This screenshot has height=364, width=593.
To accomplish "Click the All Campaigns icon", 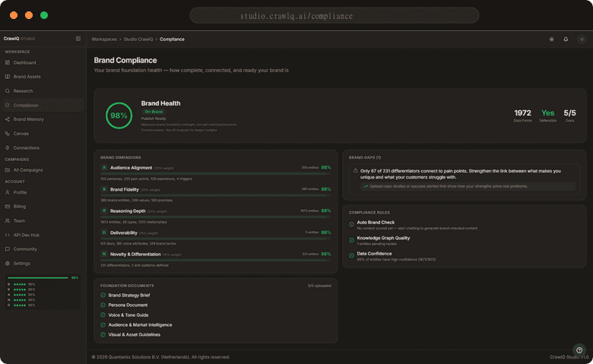I will tap(8, 170).
